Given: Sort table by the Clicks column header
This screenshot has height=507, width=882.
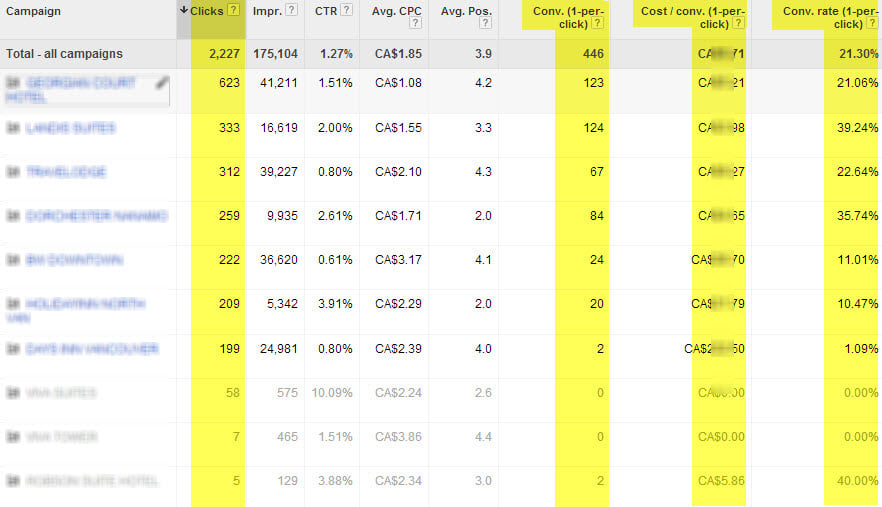Looking at the screenshot, I should (206, 10).
